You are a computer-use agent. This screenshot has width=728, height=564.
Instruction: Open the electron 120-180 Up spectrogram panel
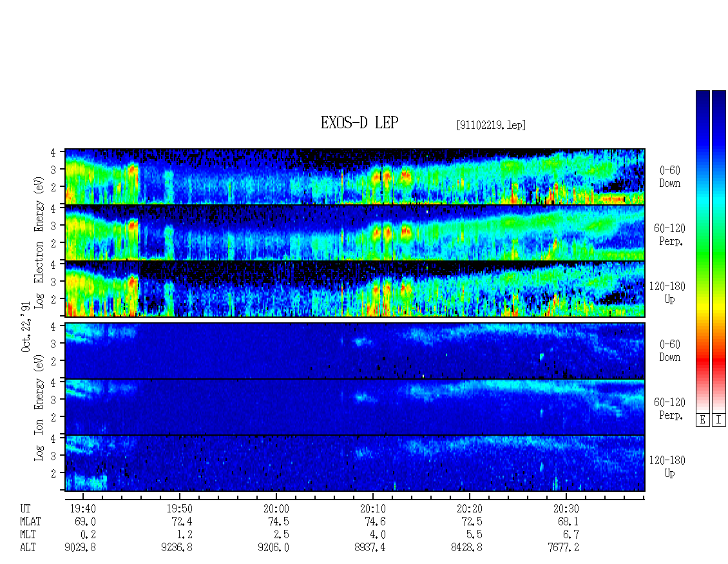point(355,289)
